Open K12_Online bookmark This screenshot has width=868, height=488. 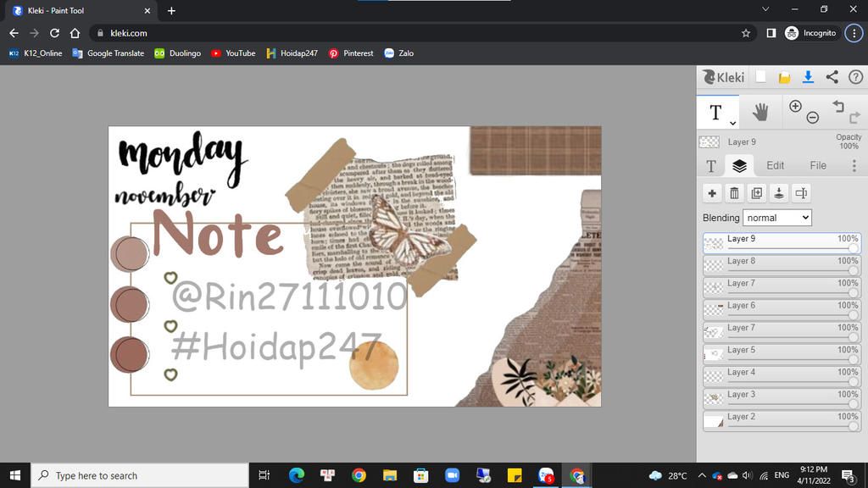(x=36, y=53)
